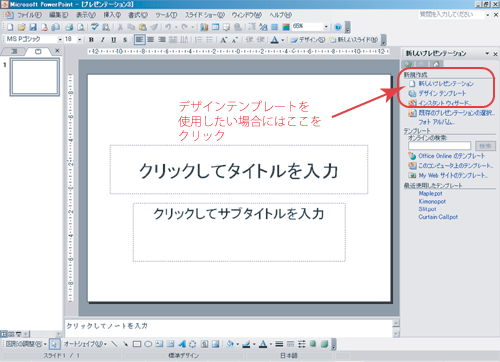Screen dimensions: 500x362
Task: Click the デザイン テンプレート link
Action: pos(442,93)
